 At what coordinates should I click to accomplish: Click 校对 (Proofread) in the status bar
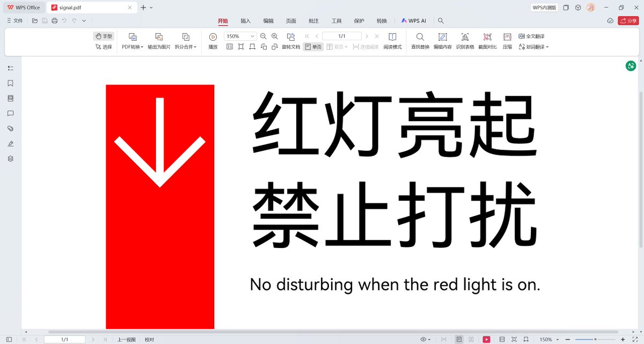(x=149, y=339)
